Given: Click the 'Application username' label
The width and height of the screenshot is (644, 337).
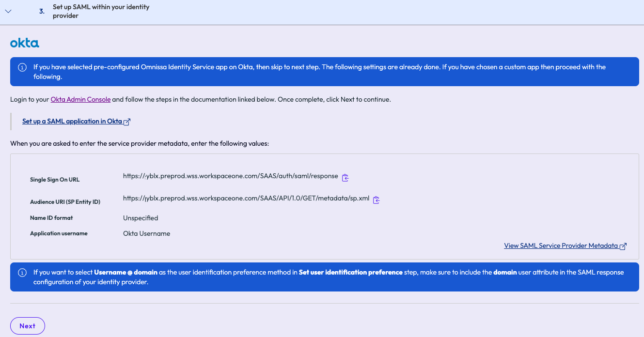Looking at the screenshot, I should coord(59,233).
